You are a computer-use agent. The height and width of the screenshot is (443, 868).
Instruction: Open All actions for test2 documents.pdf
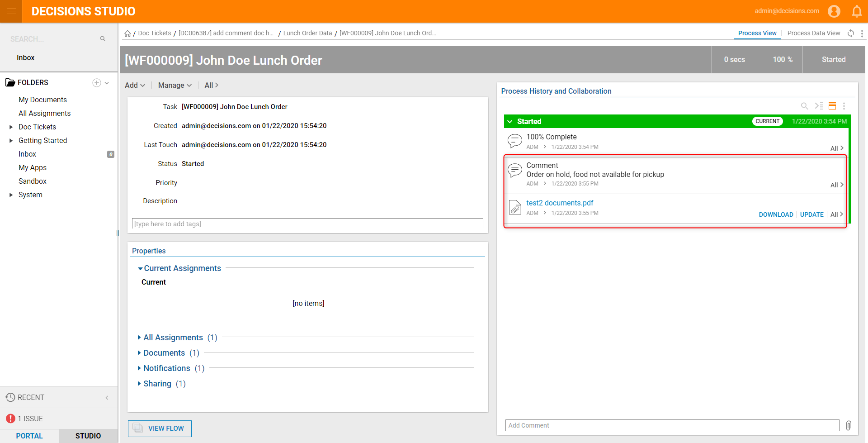(837, 214)
